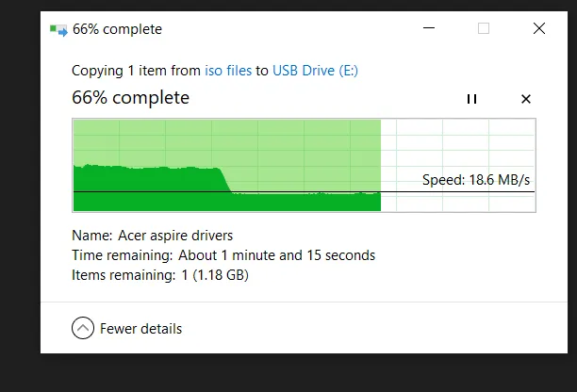Image resolution: width=577 pixels, height=392 pixels.
Task: Click the 'Fewer details' label
Action: click(x=140, y=329)
